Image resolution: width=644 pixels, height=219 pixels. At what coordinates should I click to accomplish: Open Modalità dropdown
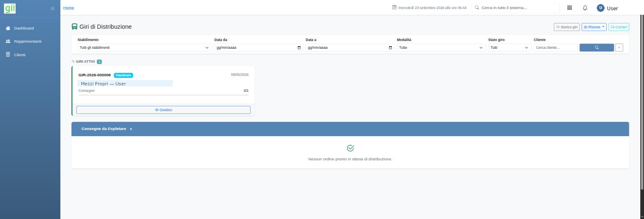point(442,48)
